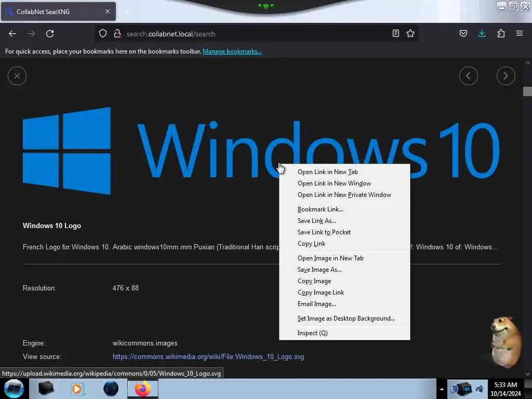Show next image result
The image size is (532, 399).
click(506, 76)
